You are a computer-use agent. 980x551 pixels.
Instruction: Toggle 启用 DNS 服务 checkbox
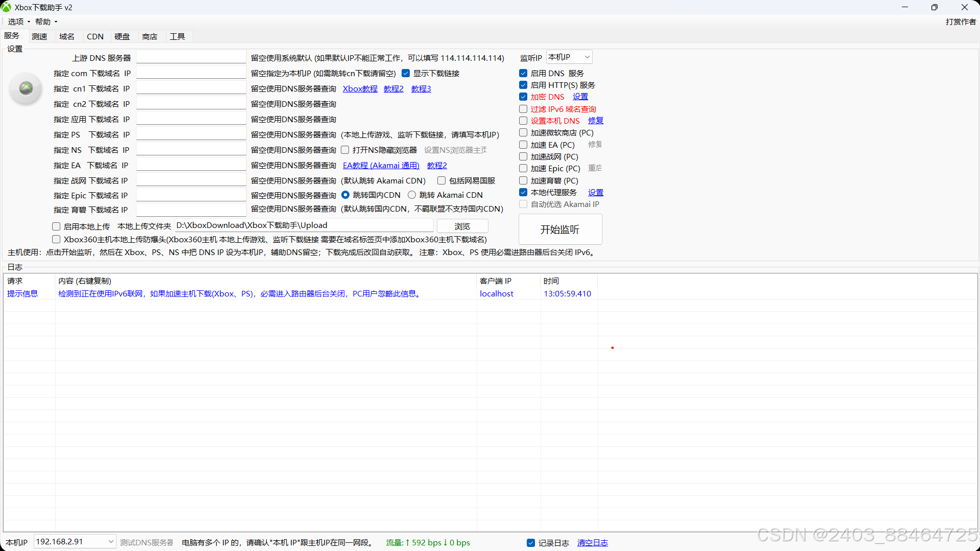pos(523,73)
